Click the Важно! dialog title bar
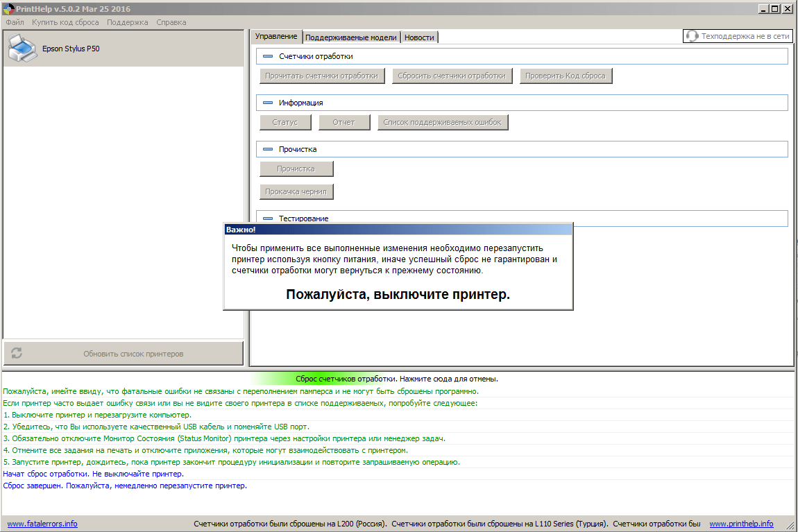 pos(398,230)
